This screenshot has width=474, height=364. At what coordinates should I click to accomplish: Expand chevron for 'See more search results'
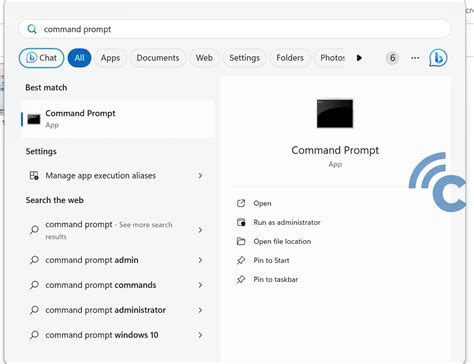[x=200, y=230]
